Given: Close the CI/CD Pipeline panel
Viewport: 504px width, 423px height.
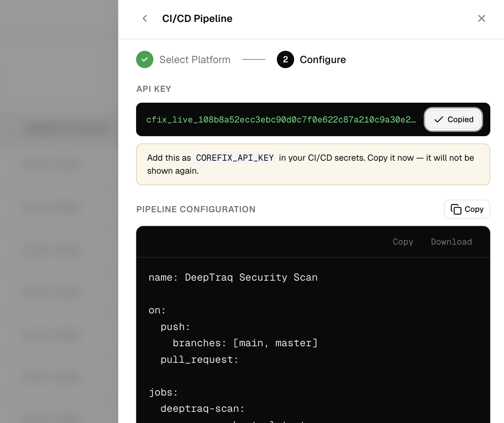Looking at the screenshot, I should pyautogui.click(x=481, y=18).
